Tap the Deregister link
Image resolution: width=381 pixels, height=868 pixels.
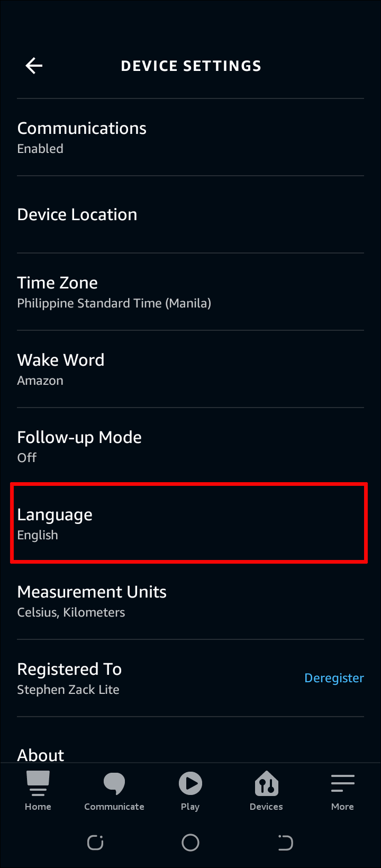point(334,678)
